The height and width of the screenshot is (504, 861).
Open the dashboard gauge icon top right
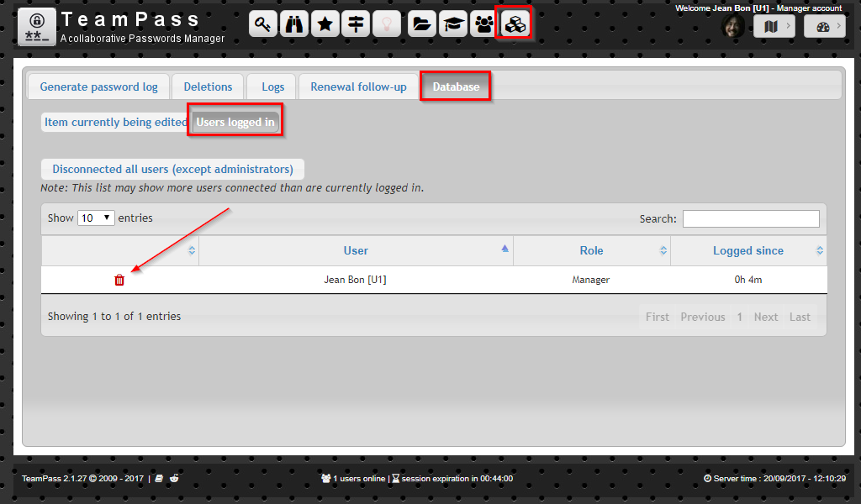click(x=821, y=26)
